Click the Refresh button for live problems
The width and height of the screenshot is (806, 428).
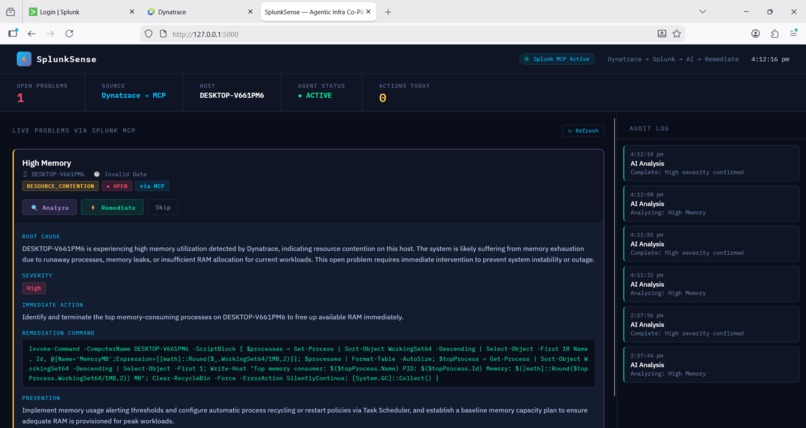[583, 131]
